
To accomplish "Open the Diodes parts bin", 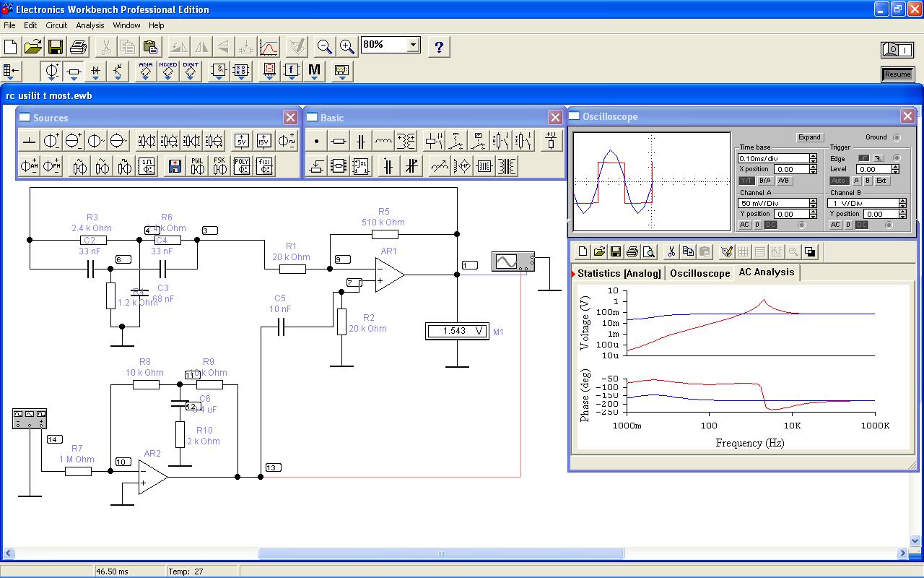I will coord(95,71).
